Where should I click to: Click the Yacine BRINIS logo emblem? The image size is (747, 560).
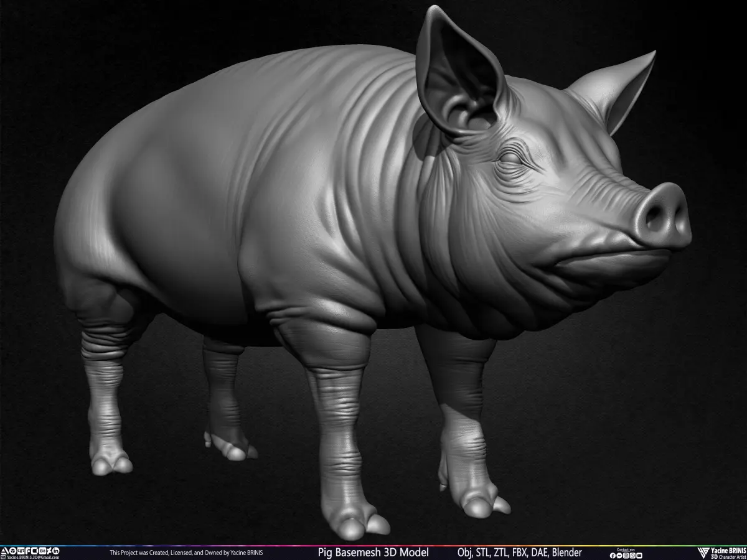pos(703,553)
